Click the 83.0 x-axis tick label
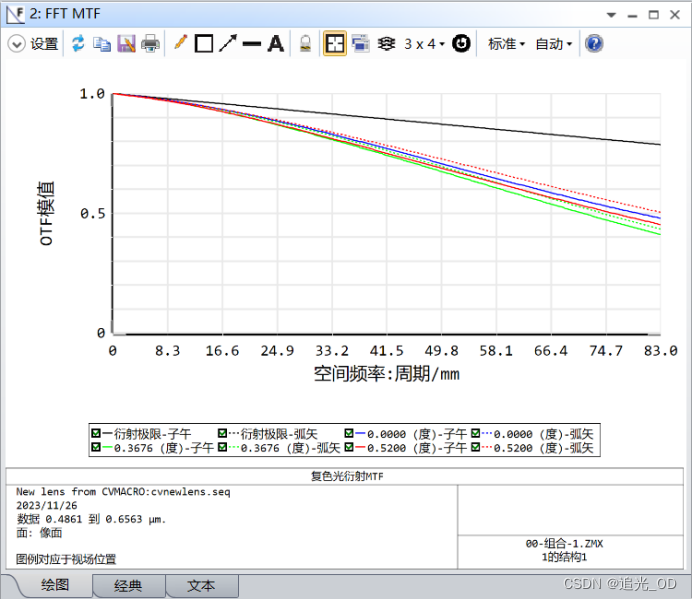This screenshot has width=692, height=600. coord(660,351)
